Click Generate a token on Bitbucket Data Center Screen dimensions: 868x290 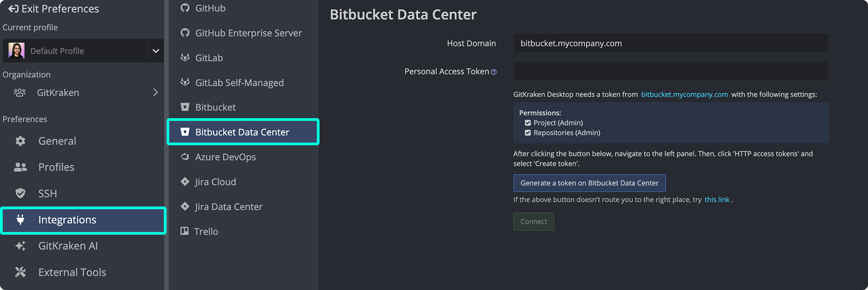589,183
